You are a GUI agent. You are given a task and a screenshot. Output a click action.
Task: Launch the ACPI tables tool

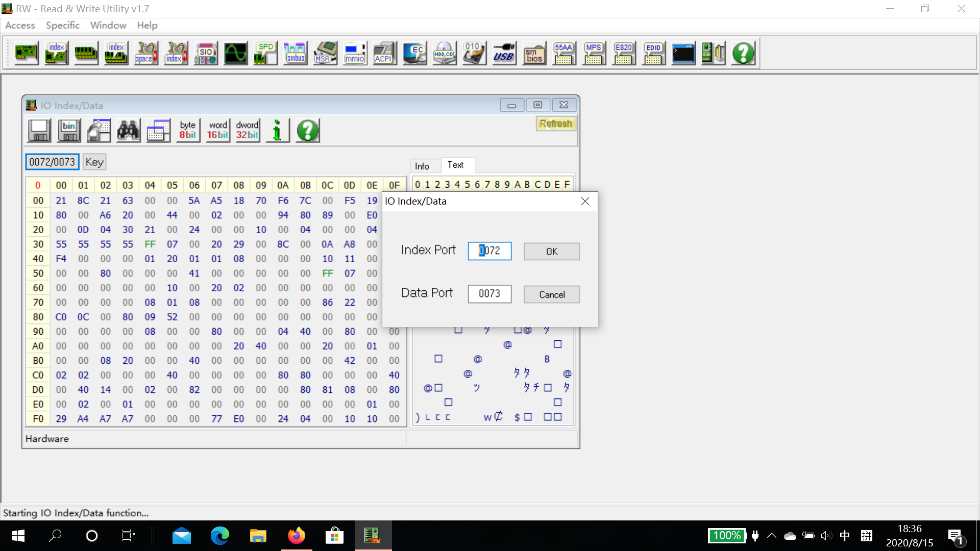[x=384, y=53]
